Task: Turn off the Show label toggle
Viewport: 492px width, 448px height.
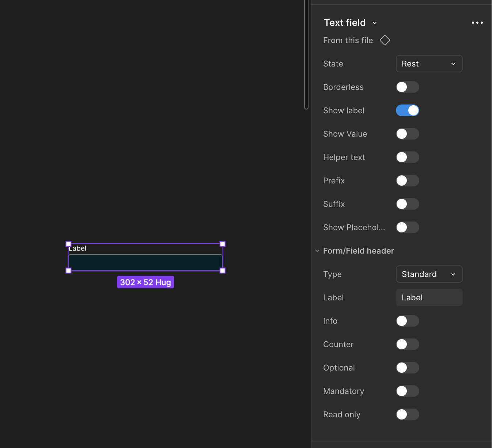Action: pos(407,110)
